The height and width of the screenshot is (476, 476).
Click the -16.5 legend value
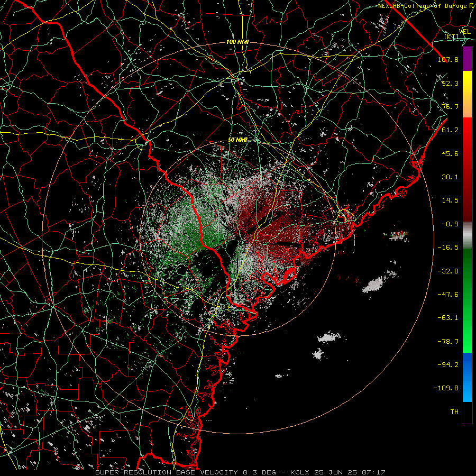click(448, 248)
